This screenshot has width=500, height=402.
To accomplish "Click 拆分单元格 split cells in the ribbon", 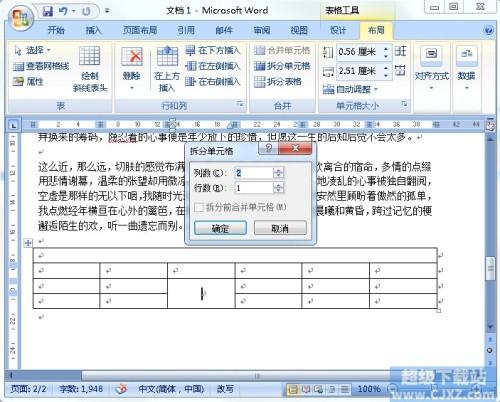I will point(282,66).
